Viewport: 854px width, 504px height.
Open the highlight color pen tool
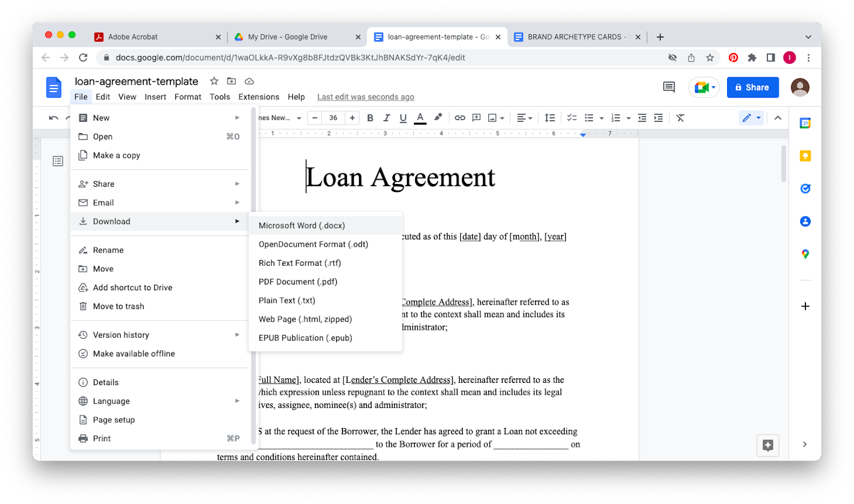point(438,118)
